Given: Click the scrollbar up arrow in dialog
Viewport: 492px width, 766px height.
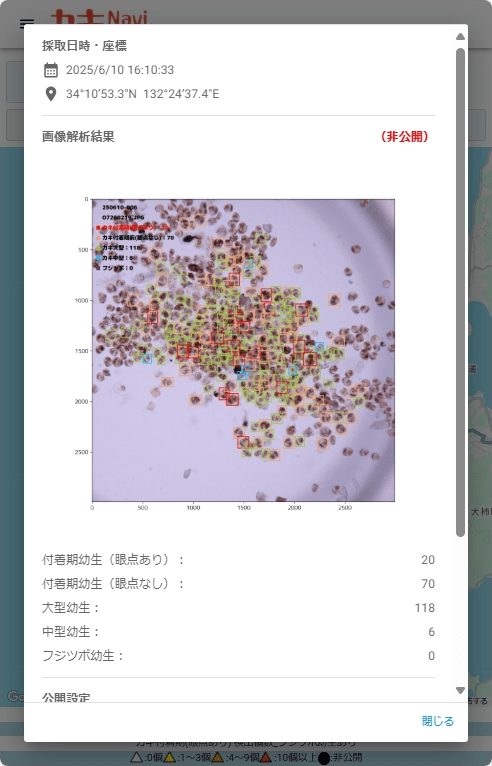Looking at the screenshot, I should click(460, 37).
